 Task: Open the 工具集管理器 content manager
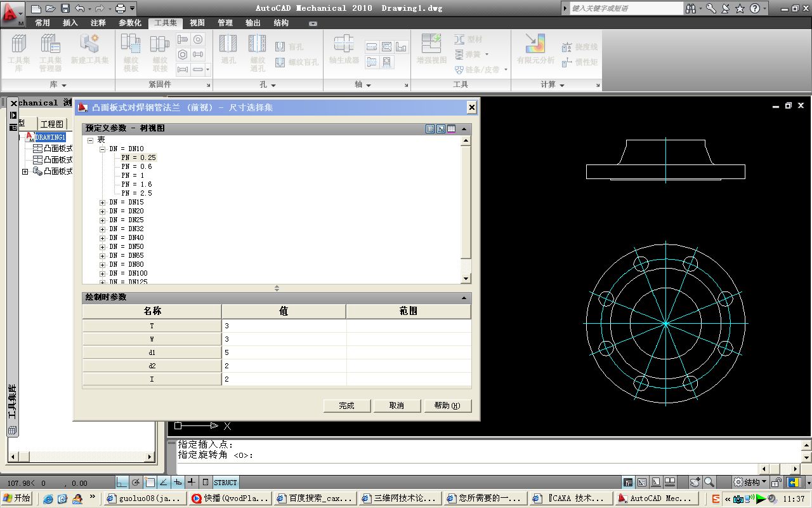point(51,51)
